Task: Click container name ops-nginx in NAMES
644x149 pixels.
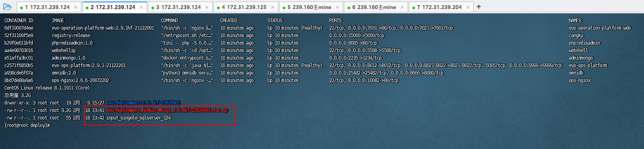Action: tap(580, 80)
